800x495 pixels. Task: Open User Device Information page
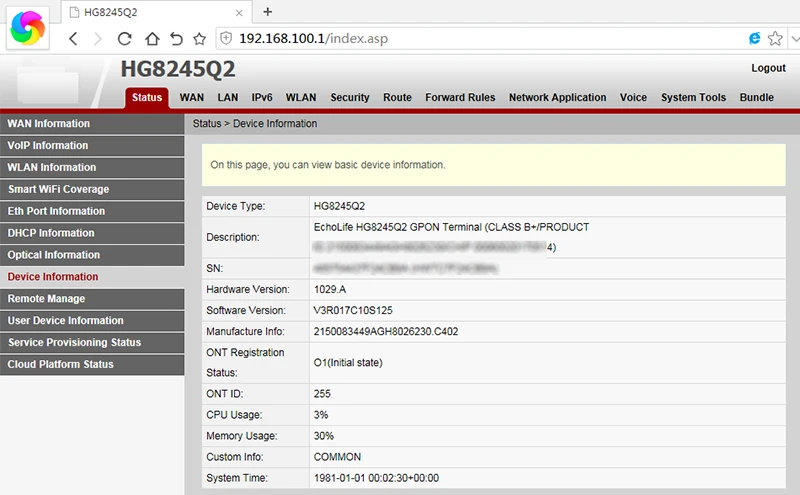click(x=92, y=320)
